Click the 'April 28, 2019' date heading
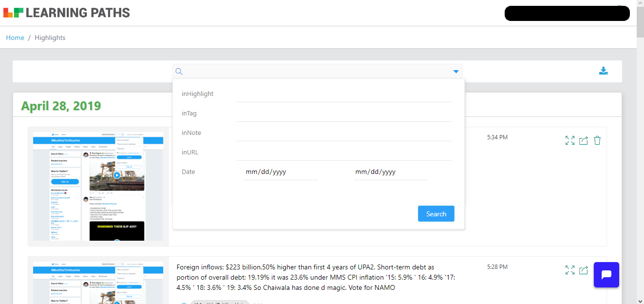The image size is (644, 304). click(61, 106)
